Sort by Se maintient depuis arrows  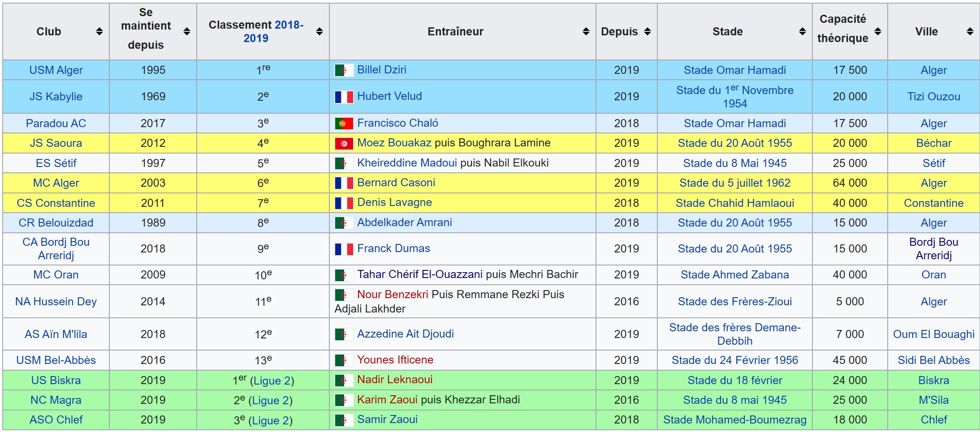point(187,31)
